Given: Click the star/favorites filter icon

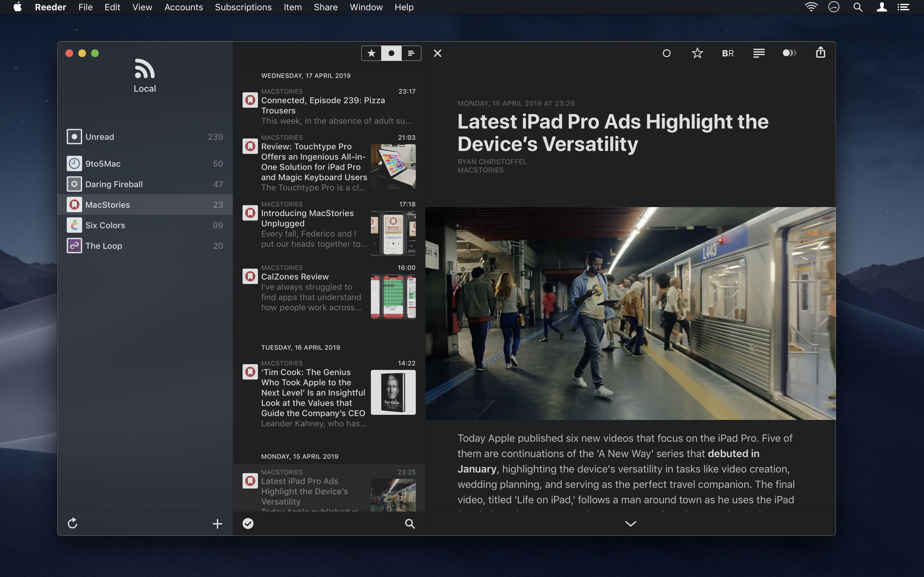Looking at the screenshot, I should click(371, 53).
